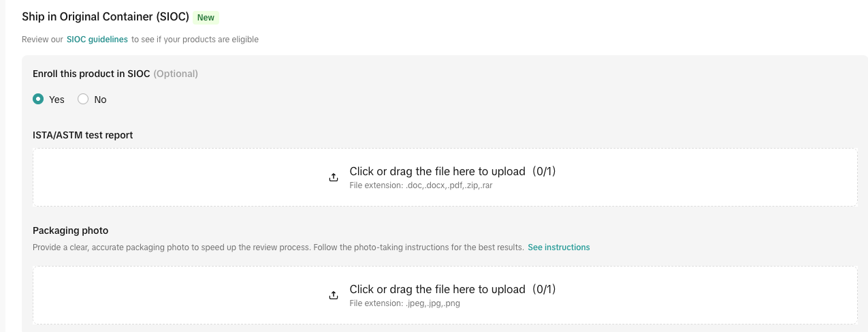The width and height of the screenshot is (868, 332).
Task: Click the .jpeg,.jpg,.png file extension hint
Action: click(x=404, y=303)
